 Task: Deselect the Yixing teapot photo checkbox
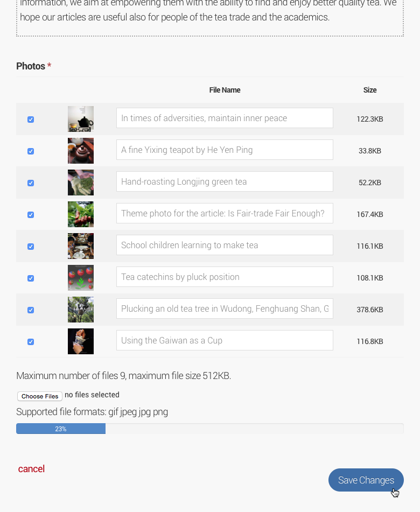[x=31, y=151]
